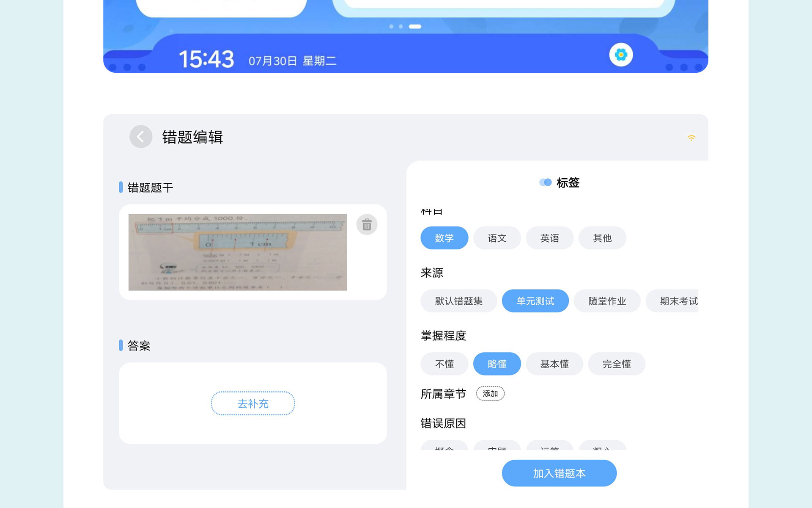Select the 数学 subject tag
Image resolution: width=812 pixels, height=508 pixels.
pos(444,238)
